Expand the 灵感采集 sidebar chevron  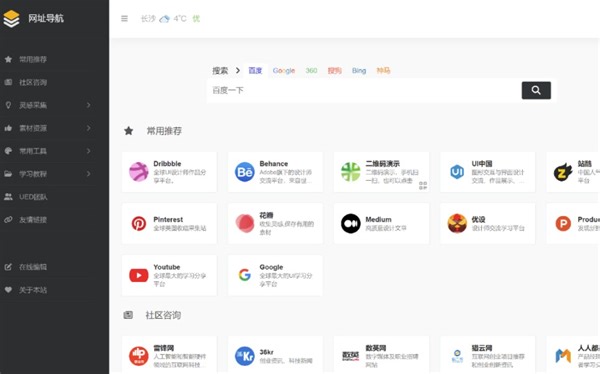pyautogui.click(x=88, y=105)
